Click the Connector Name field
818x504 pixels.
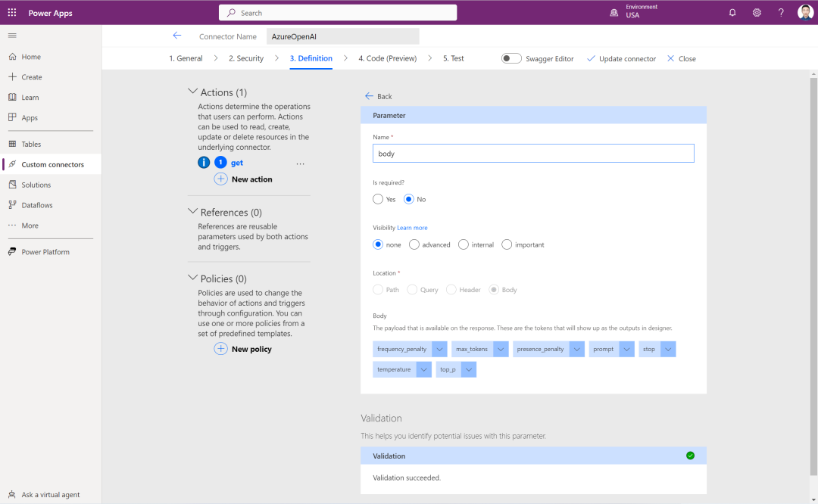pyautogui.click(x=343, y=36)
